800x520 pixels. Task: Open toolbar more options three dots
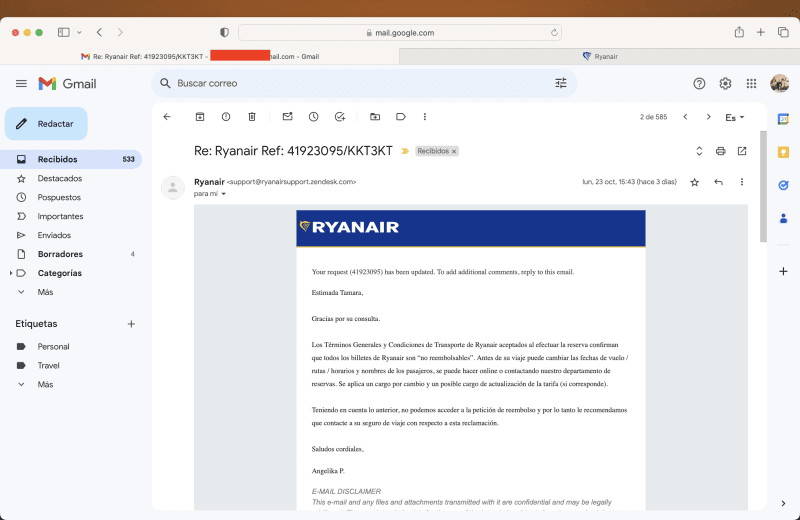(424, 117)
